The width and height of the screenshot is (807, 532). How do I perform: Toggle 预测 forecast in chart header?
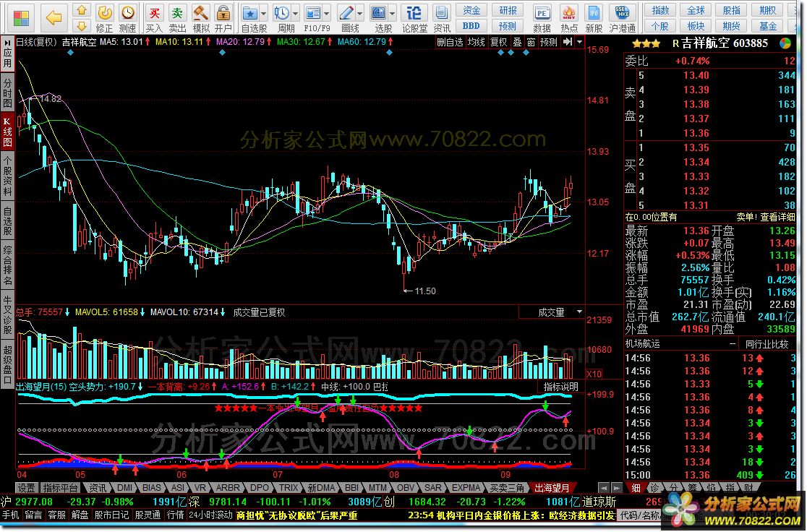tap(549, 42)
